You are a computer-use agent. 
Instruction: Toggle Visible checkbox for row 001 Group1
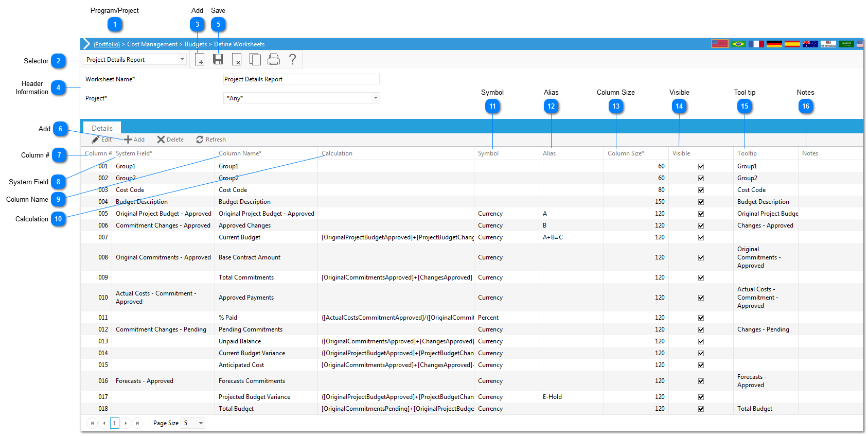click(x=701, y=166)
